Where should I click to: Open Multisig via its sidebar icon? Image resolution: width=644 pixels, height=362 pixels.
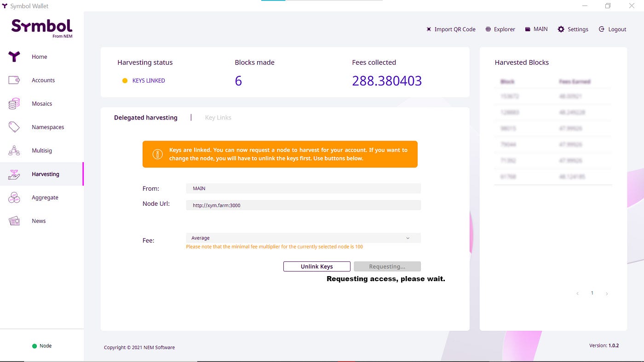tap(14, 150)
